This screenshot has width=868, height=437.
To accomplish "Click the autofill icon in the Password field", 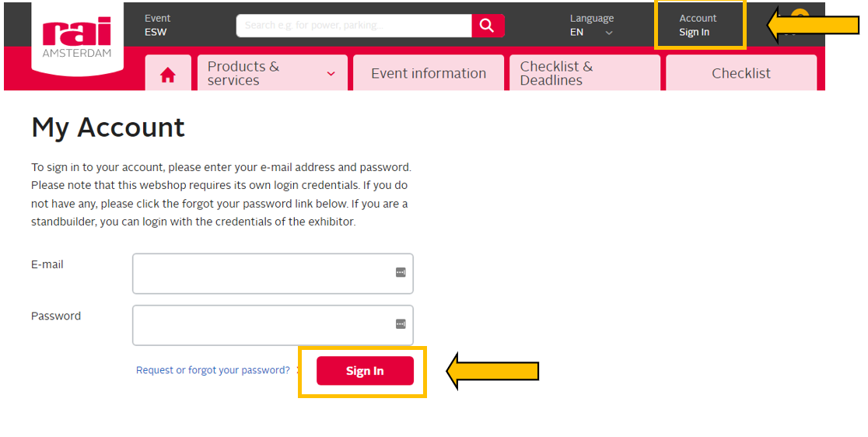I will coord(401,324).
